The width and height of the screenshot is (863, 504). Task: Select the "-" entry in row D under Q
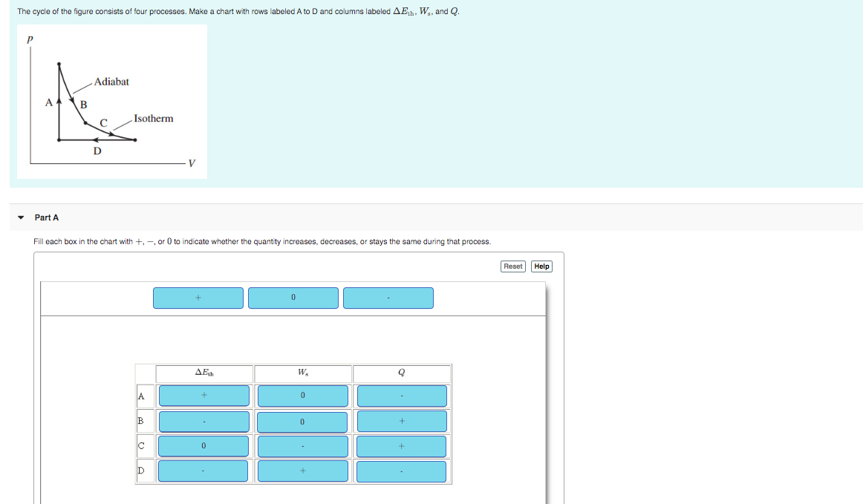pos(401,471)
